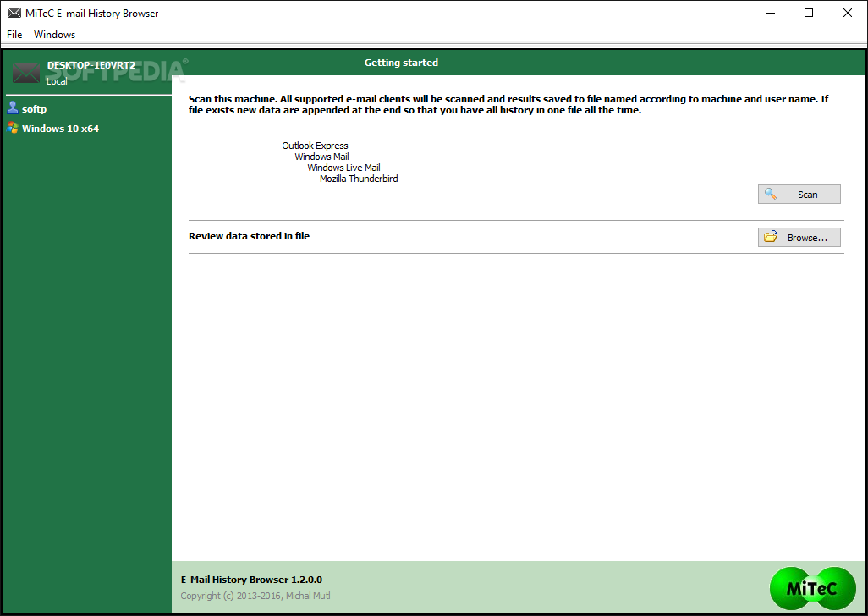The width and height of the screenshot is (868, 616).
Task: Close the MiTeC E-mail History Browser
Action: click(848, 13)
